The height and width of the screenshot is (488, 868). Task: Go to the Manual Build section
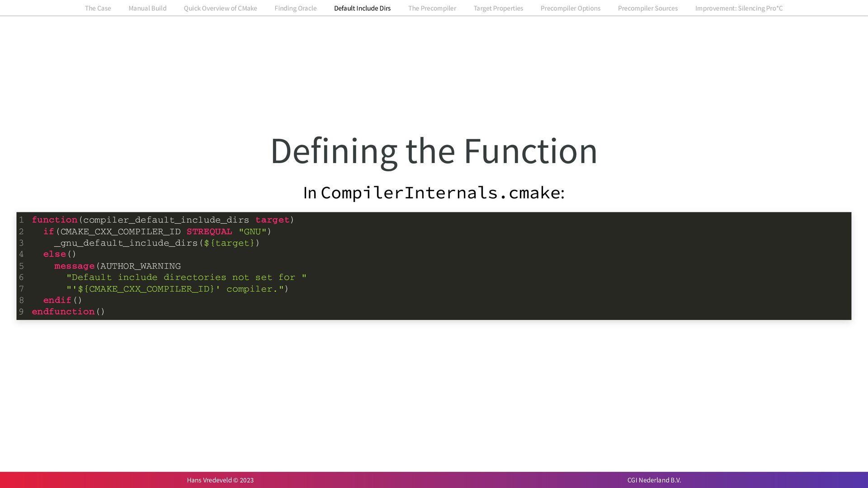[x=147, y=8]
